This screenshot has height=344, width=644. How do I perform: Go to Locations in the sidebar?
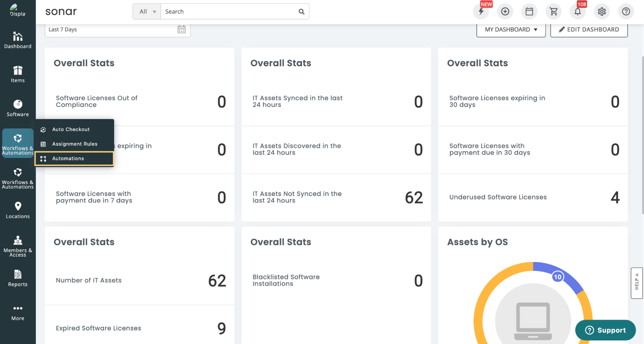pyautogui.click(x=18, y=210)
